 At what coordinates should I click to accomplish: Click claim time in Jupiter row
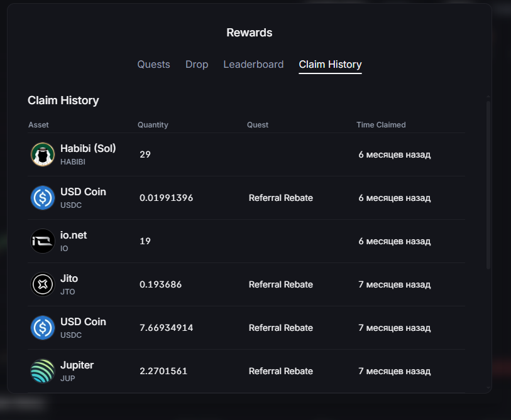394,371
